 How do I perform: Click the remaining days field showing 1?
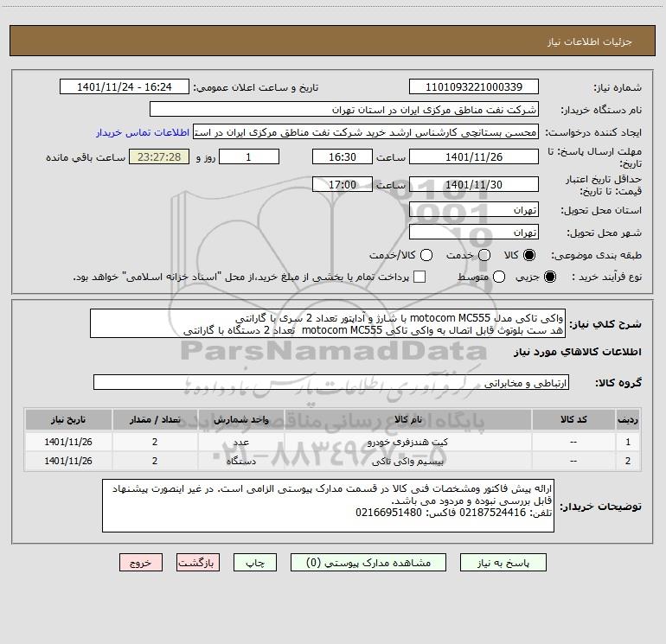point(249,156)
